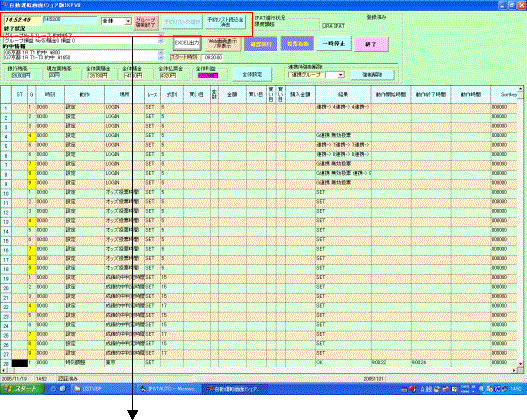The height and width of the screenshot is (420, 527).
Task: Click the light-blue field beside the clock
Action: click(70, 20)
